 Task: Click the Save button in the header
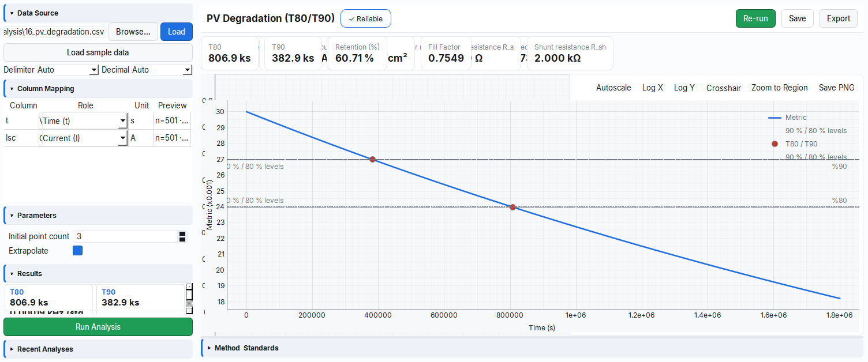point(798,18)
